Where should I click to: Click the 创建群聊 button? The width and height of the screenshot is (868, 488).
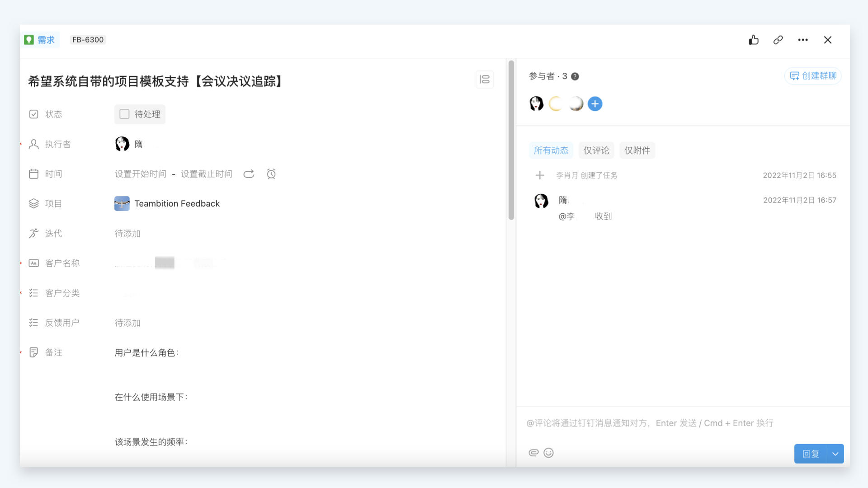coord(813,76)
